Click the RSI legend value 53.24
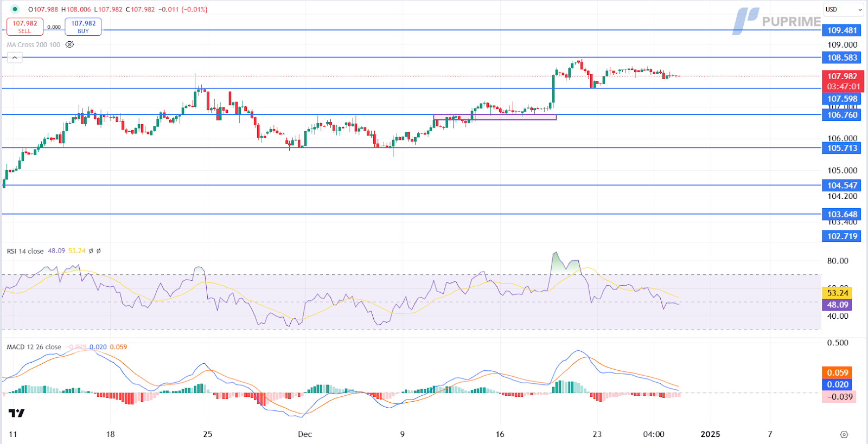 pyautogui.click(x=77, y=251)
